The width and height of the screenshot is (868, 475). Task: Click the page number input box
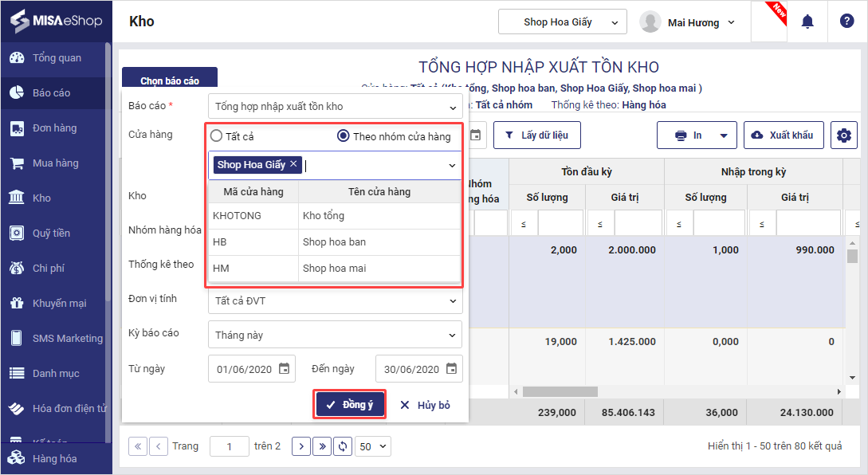(230, 446)
